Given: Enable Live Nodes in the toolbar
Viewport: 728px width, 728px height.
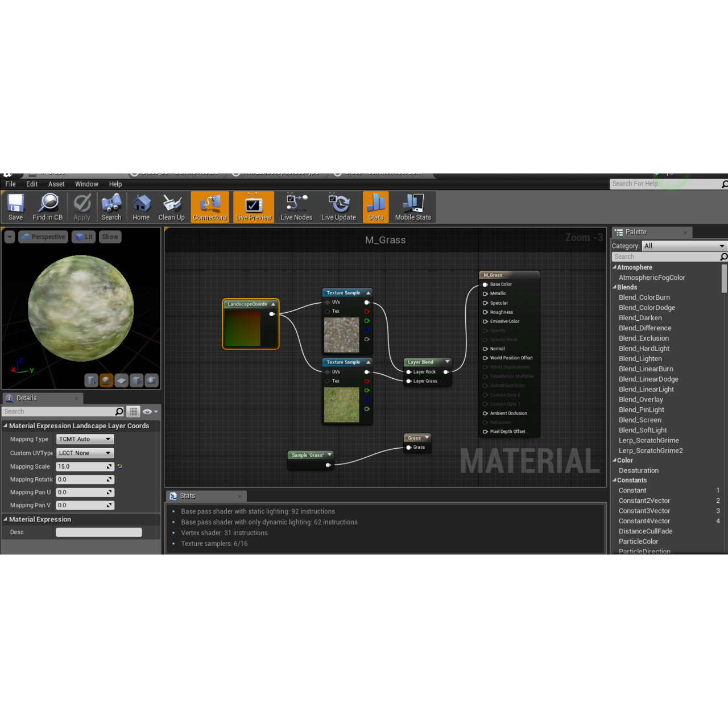Looking at the screenshot, I should 296,206.
